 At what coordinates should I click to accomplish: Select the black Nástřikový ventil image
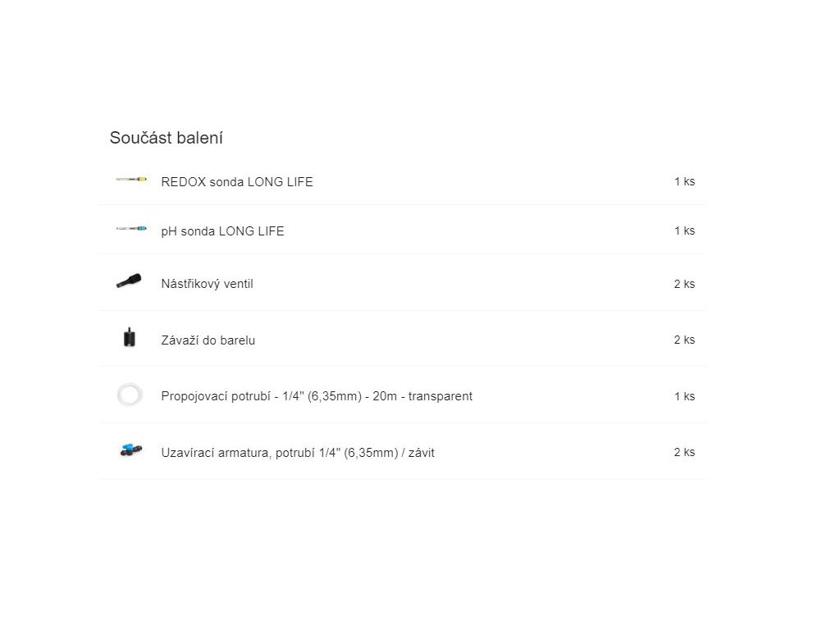point(129,281)
